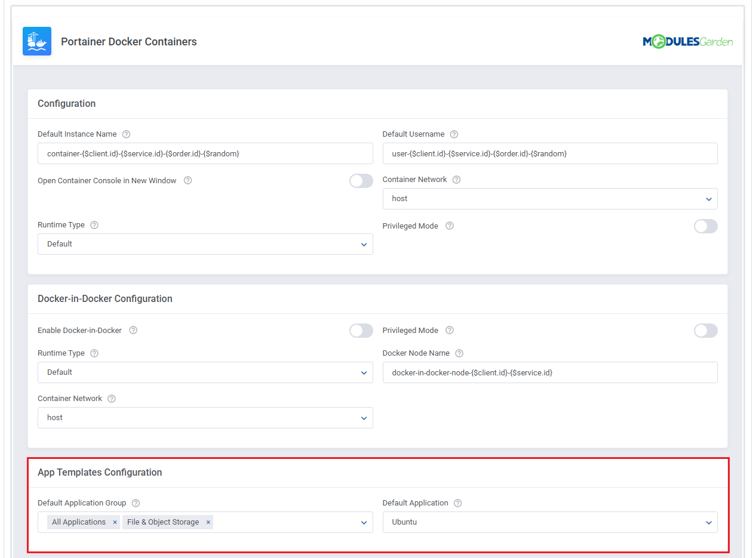Click the Portainer Docker Containers title
This screenshot has height=558, width=756.
pyautogui.click(x=129, y=42)
